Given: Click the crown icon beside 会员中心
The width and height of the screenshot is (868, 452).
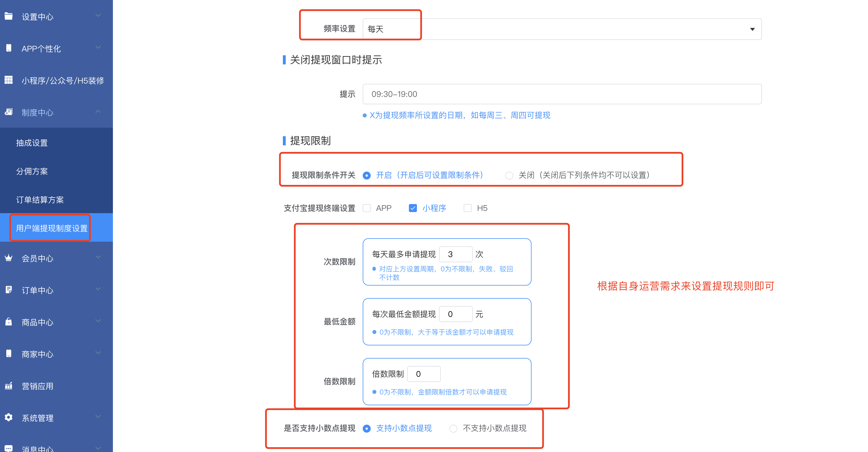Looking at the screenshot, I should pos(9,258).
